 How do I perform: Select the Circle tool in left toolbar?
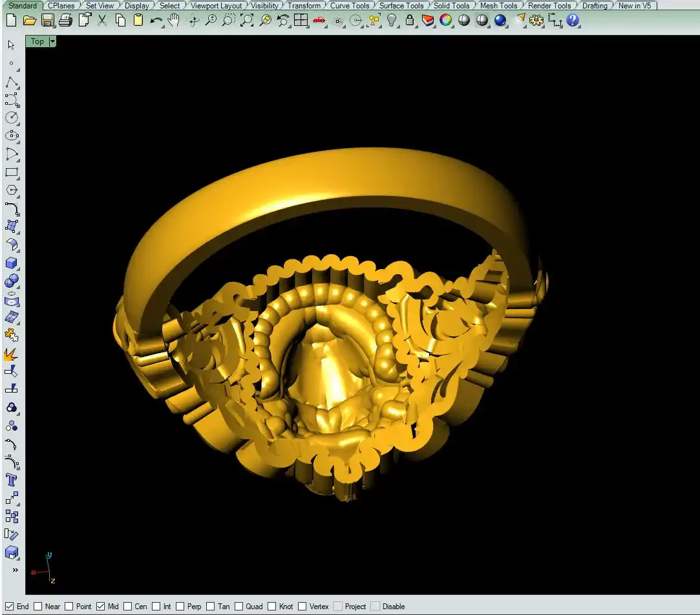11,118
